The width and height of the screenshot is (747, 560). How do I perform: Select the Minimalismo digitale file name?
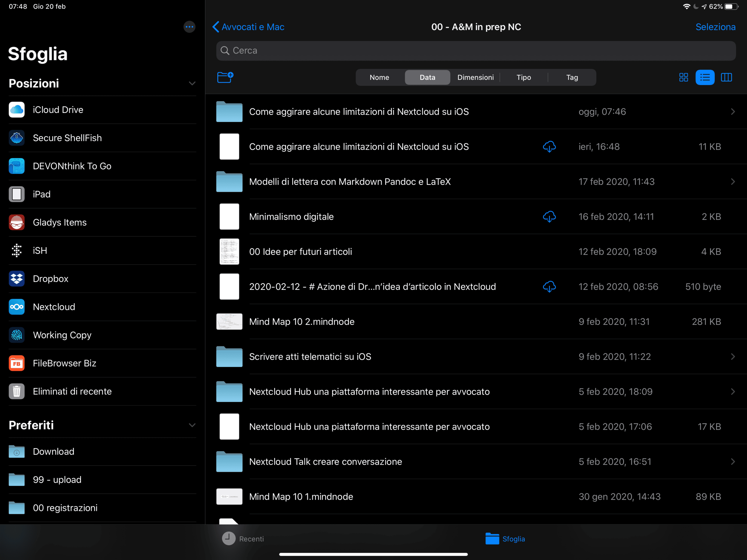tap(291, 217)
